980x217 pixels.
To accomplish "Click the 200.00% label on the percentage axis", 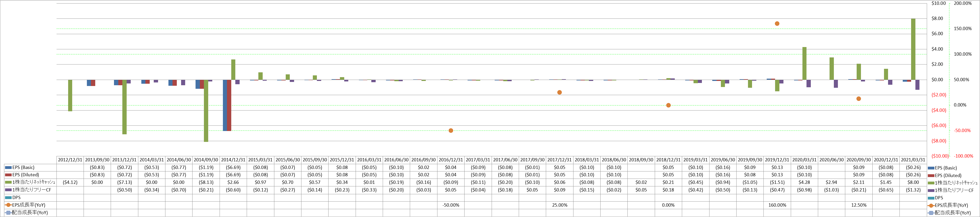I will point(963,3).
